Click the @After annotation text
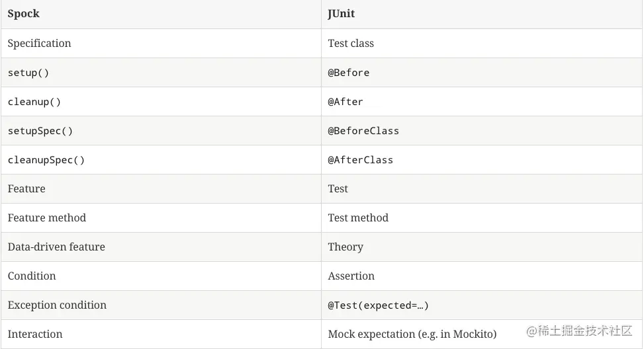 tap(345, 102)
